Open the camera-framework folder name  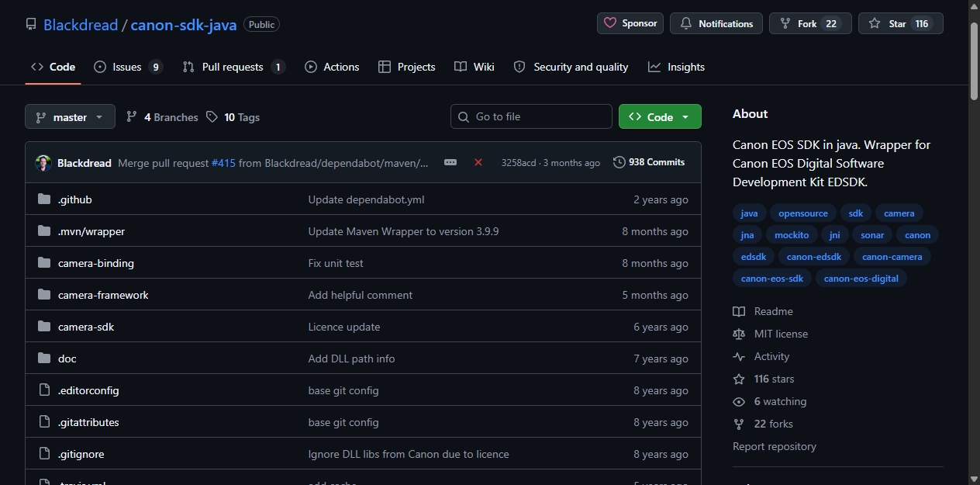click(103, 295)
